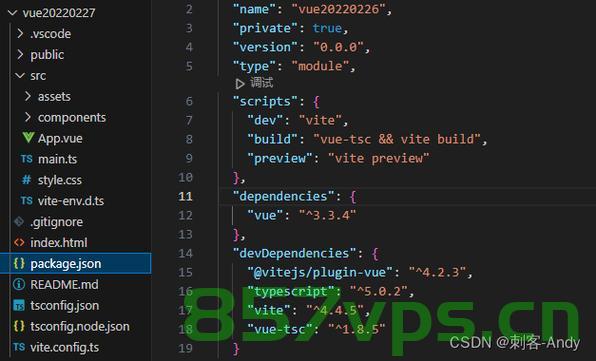Click the TS icon beside vite.config.ts

click(19, 347)
